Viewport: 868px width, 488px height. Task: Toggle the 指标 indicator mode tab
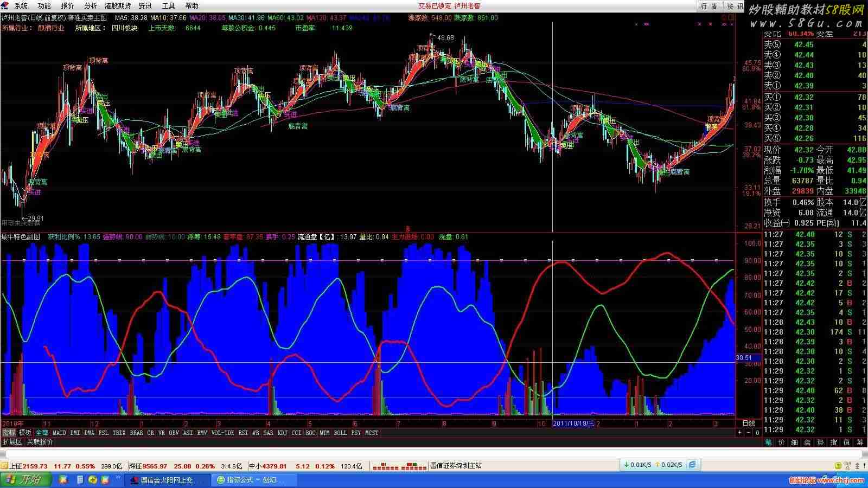pos(9,433)
